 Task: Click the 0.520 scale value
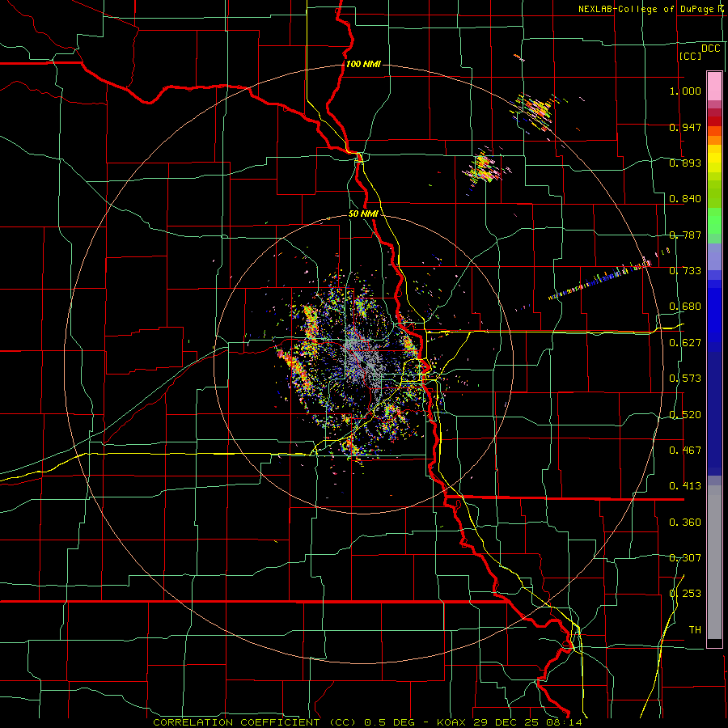[x=685, y=415]
